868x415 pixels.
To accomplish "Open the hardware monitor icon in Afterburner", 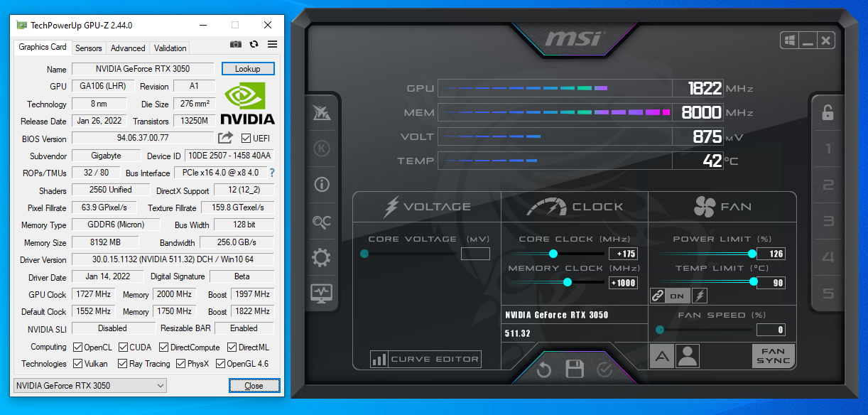I will [321, 293].
